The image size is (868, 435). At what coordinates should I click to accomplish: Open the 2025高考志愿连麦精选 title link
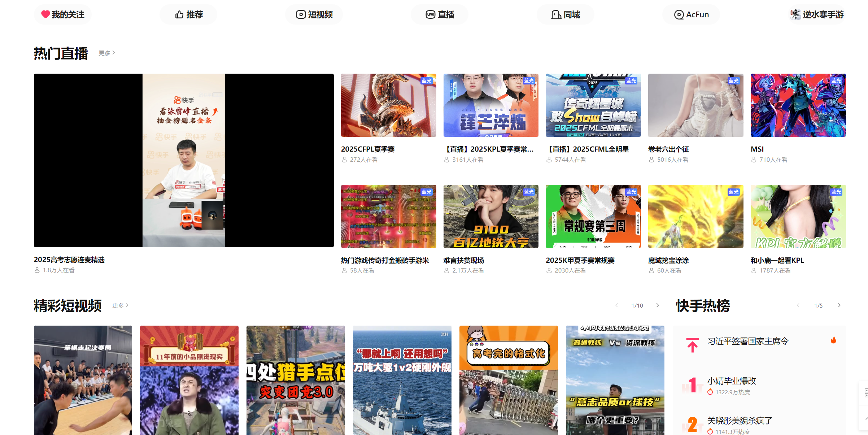click(69, 260)
